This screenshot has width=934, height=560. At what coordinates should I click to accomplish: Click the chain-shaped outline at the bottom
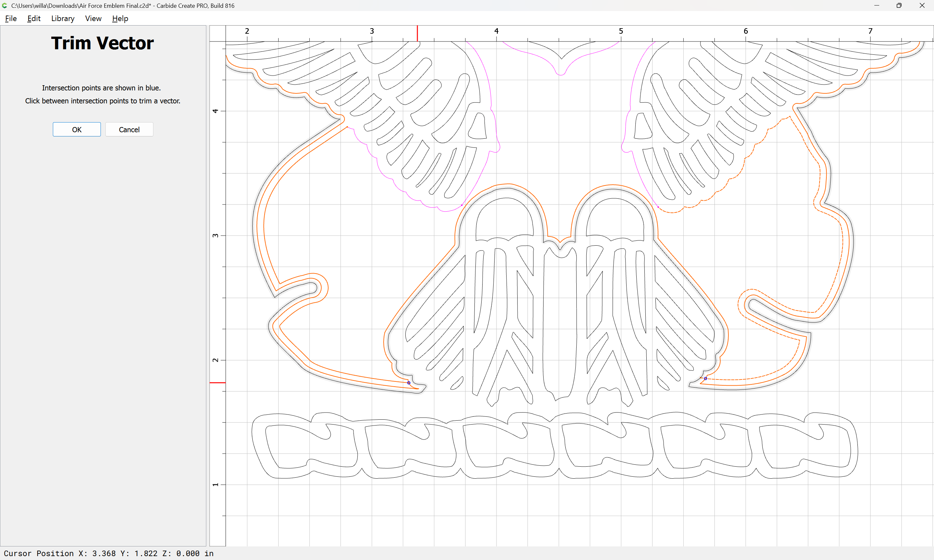tap(555, 445)
